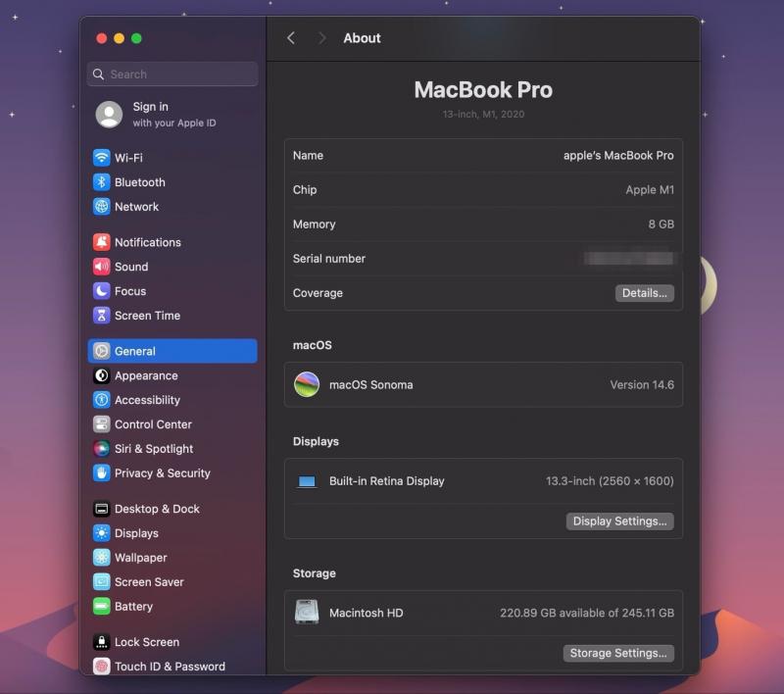Click the 13.3-inch (2560 × 1600) text
This screenshot has height=694, width=784.
coord(610,481)
